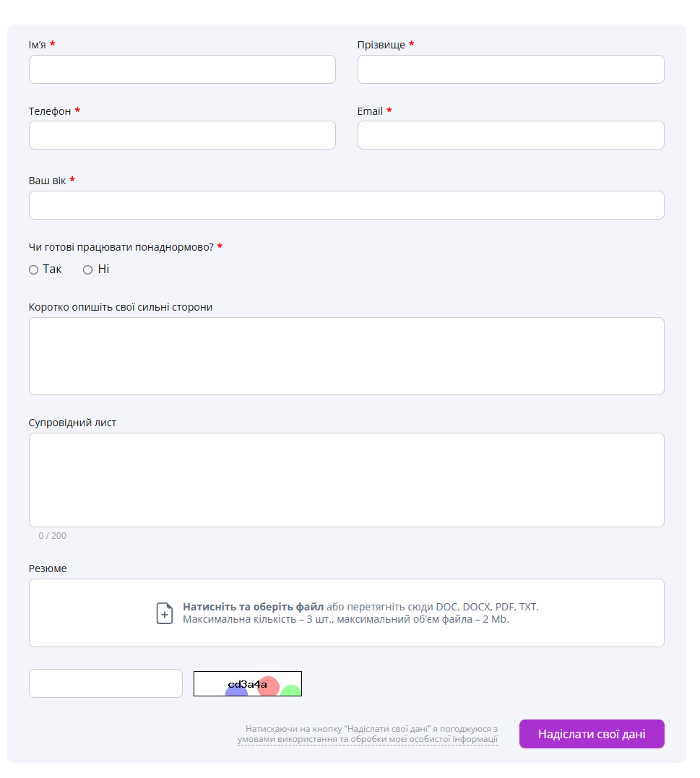This screenshot has width=700, height=778.
Task: Select the Ні radio button
Action: [x=88, y=270]
